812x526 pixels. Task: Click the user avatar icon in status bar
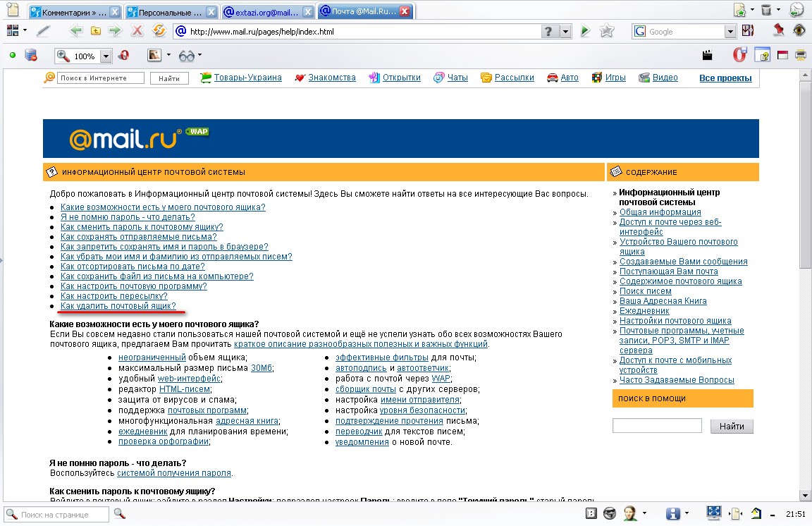629,513
